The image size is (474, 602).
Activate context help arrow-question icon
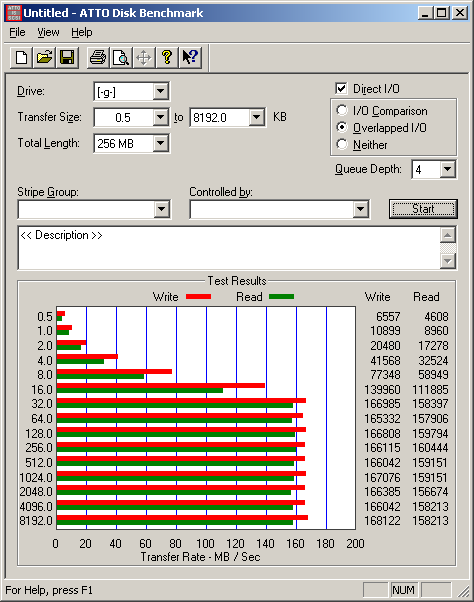pos(190,58)
